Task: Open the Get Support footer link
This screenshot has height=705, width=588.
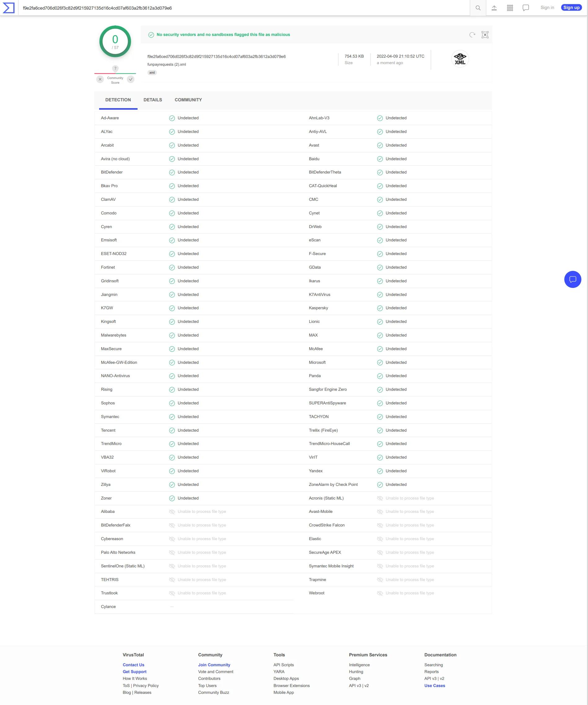Action: [134, 672]
